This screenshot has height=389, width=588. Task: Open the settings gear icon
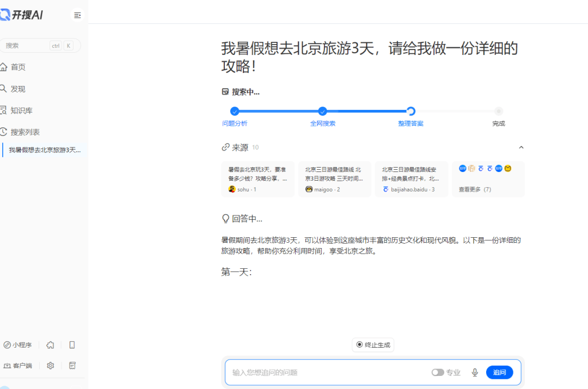coord(51,366)
